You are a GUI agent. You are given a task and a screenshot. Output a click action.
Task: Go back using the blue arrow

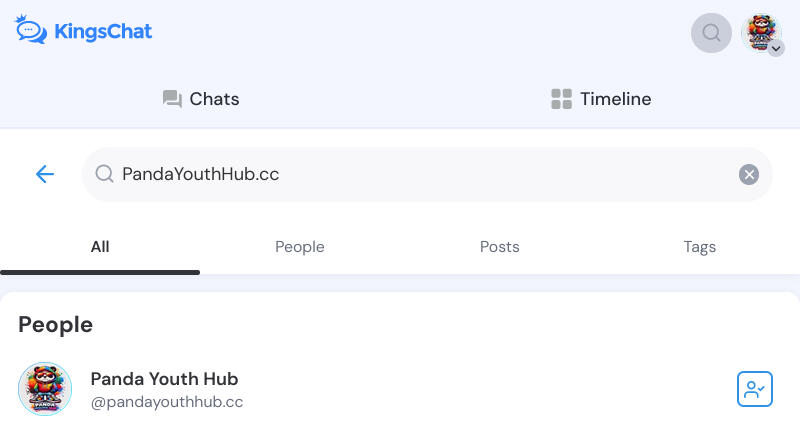[45, 174]
